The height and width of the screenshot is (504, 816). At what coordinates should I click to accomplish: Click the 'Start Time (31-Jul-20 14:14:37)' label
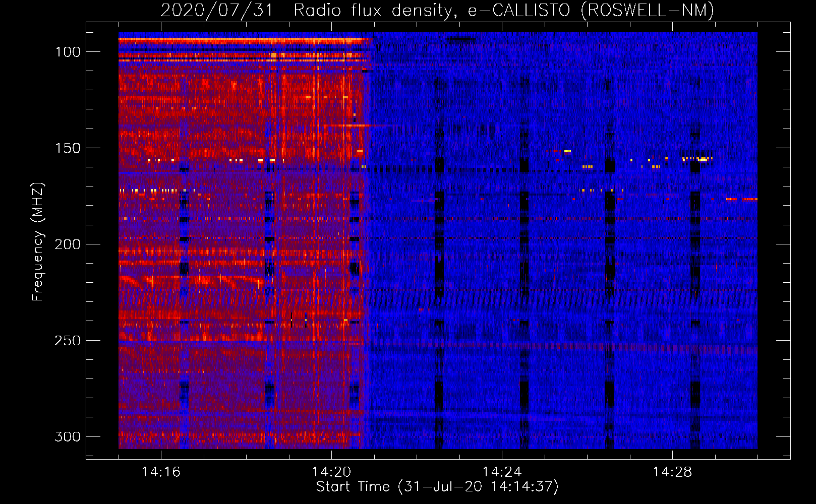pos(437,487)
